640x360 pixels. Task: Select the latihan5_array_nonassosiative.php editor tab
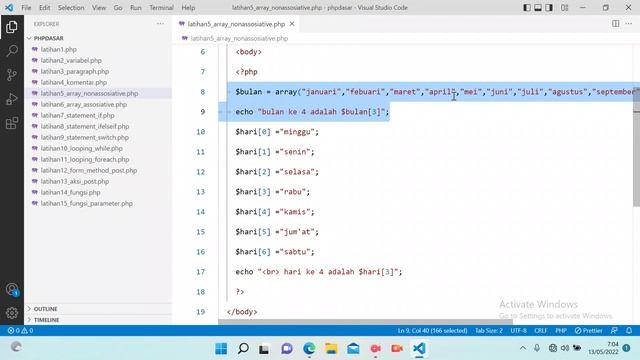pos(237,24)
